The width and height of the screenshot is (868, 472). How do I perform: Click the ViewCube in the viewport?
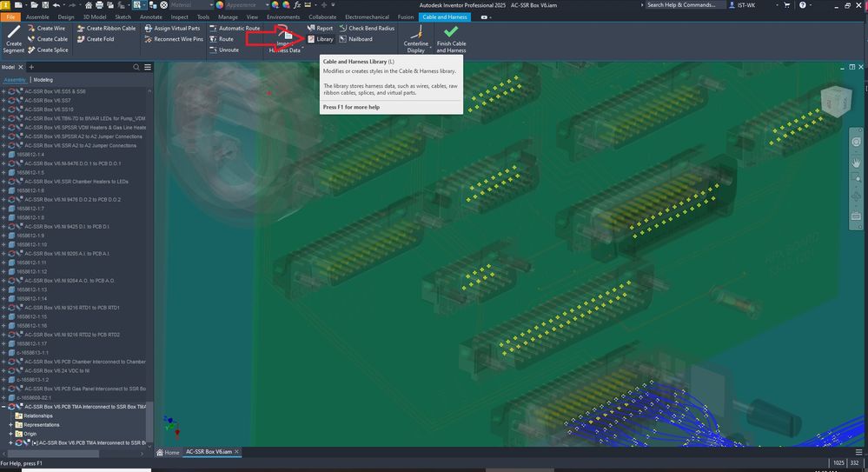click(835, 102)
